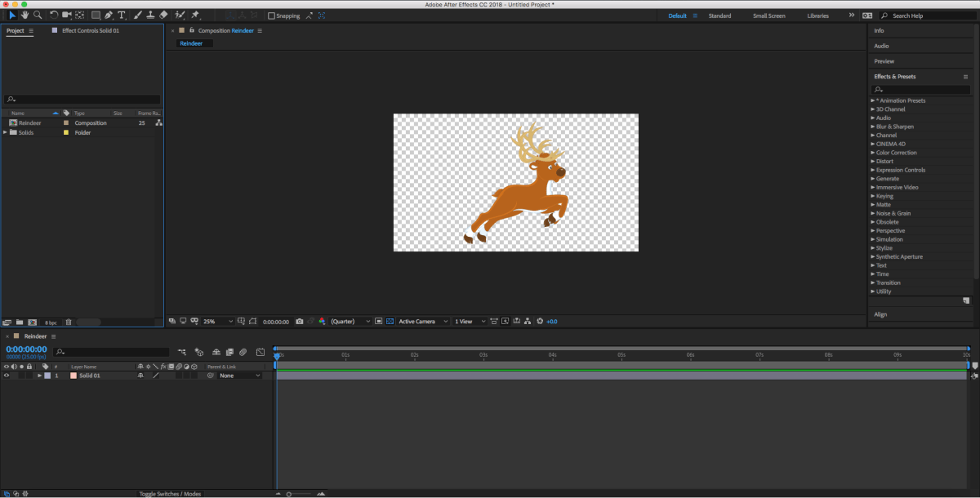Image resolution: width=980 pixels, height=498 pixels.
Task: Toggle Motion Blur enable icon in timeline
Action: click(243, 352)
